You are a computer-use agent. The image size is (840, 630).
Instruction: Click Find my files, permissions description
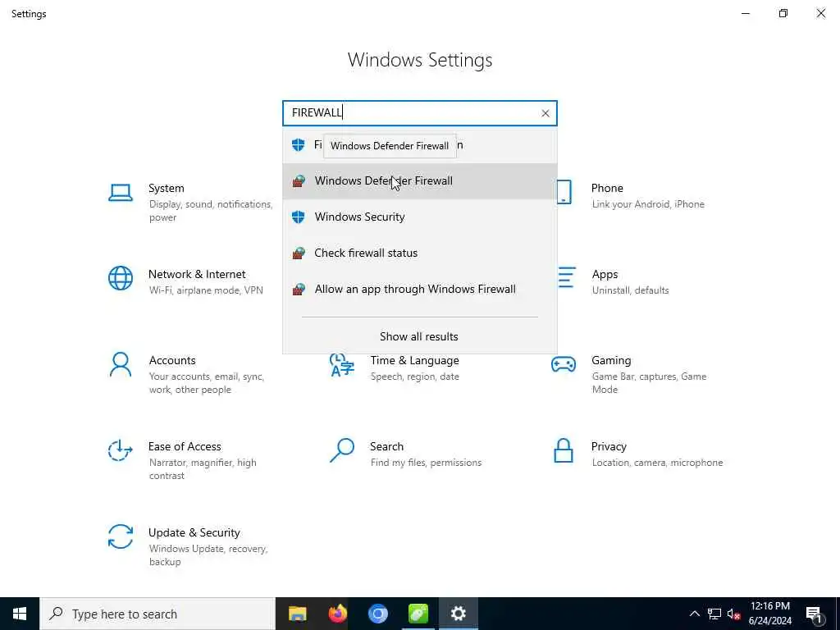[x=426, y=463]
